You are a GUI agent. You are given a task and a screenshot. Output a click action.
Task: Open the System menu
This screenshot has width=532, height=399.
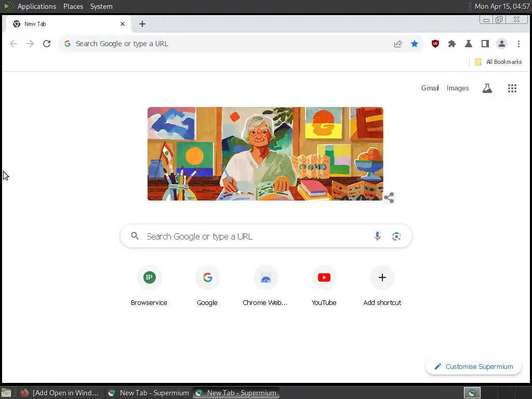(x=101, y=6)
